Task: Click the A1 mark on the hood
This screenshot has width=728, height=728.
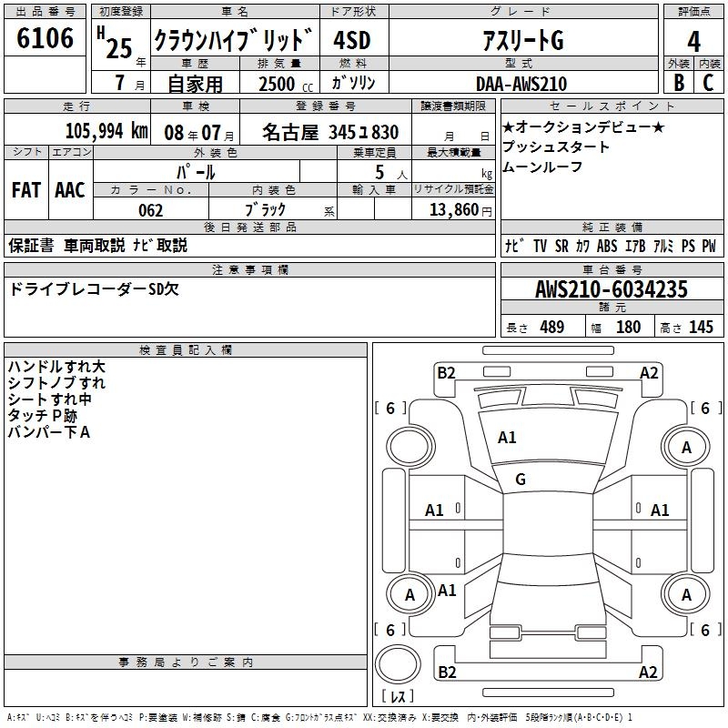Action: 507,438
